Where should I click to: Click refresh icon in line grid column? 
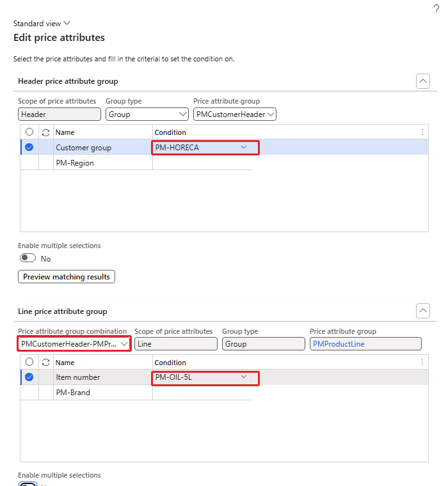point(46,363)
